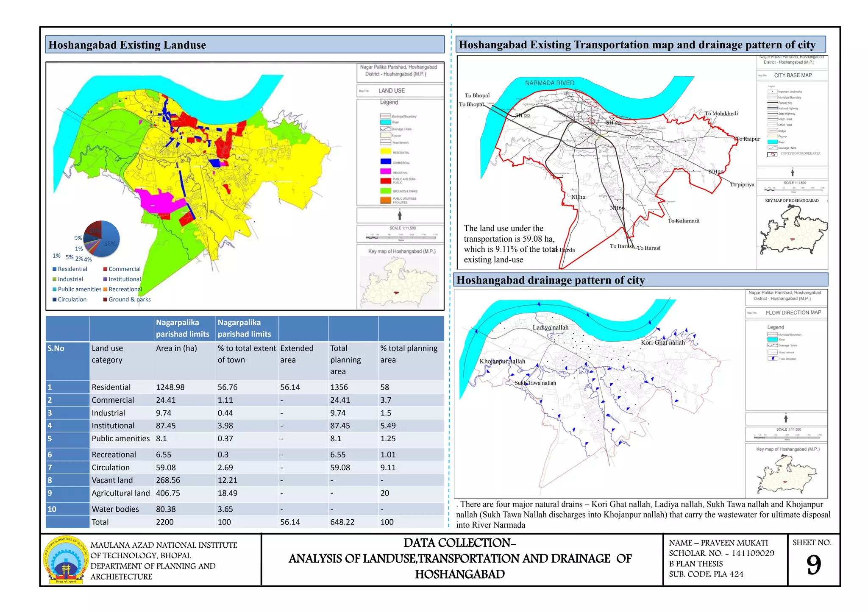The image size is (868, 613).
Task: Click the NARMADA RIVER label on the transport map
Action: [549, 83]
